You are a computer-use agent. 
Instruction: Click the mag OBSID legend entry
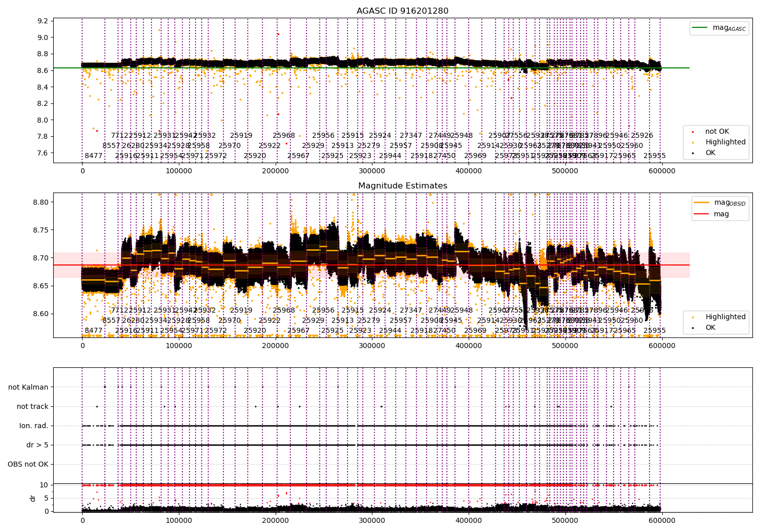(x=720, y=203)
